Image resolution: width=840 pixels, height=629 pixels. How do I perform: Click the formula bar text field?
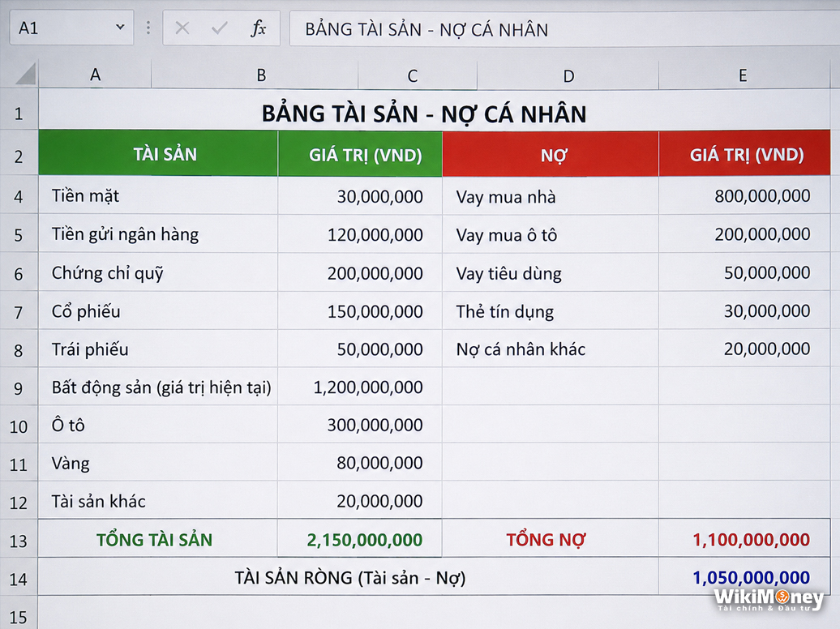pyautogui.click(x=564, y=28)
